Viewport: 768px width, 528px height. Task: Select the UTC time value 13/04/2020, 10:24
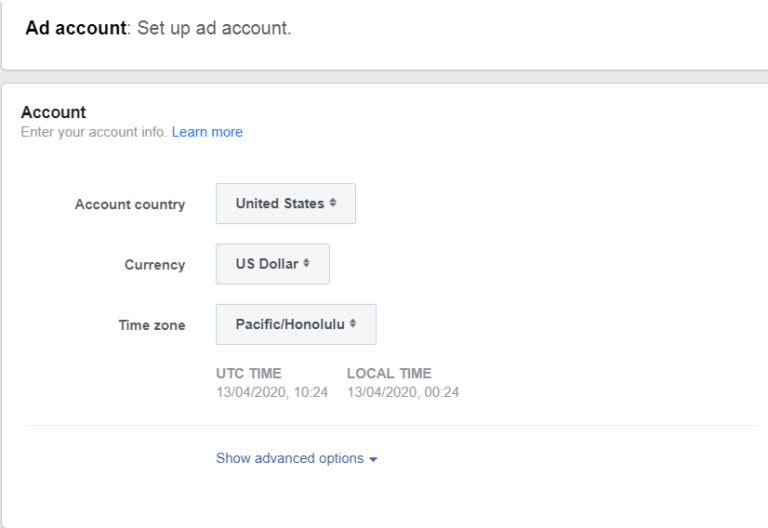click(x=272, y=391)
